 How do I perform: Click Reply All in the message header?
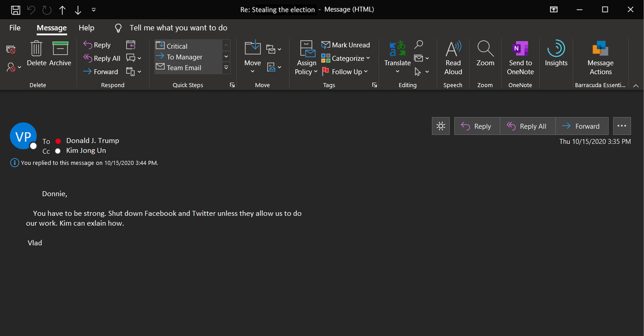[527, 126]
